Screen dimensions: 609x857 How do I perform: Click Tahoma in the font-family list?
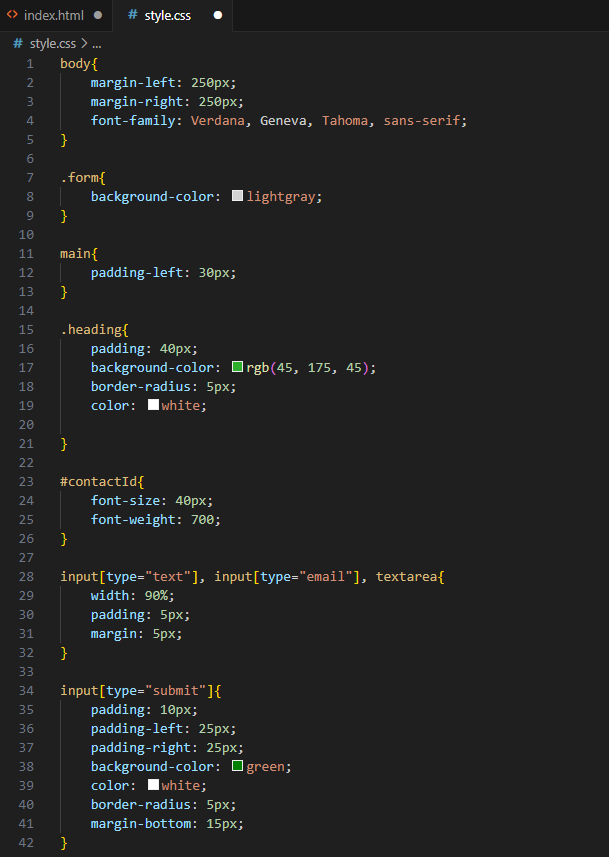345,121
